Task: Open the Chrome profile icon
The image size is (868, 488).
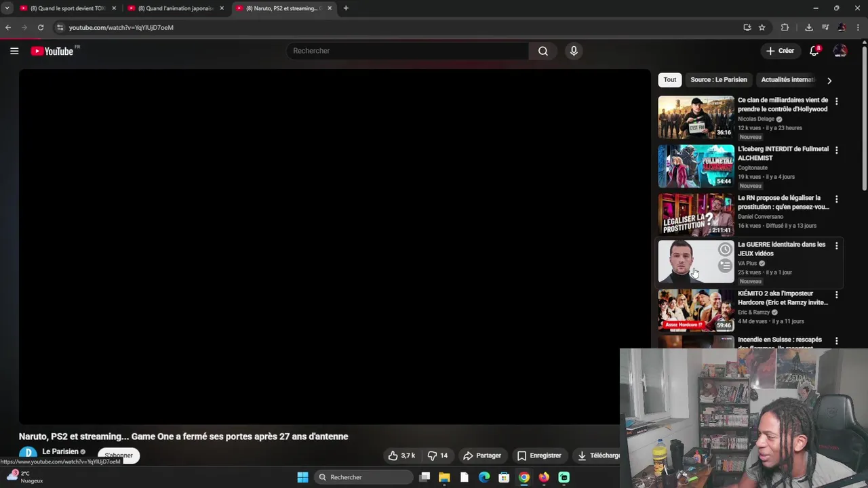Action: 842,27
